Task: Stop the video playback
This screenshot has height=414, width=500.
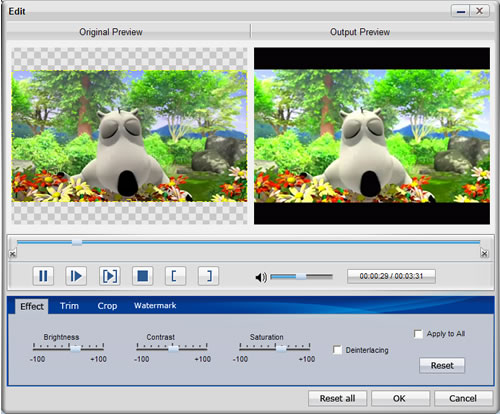Action: point(142,276)
